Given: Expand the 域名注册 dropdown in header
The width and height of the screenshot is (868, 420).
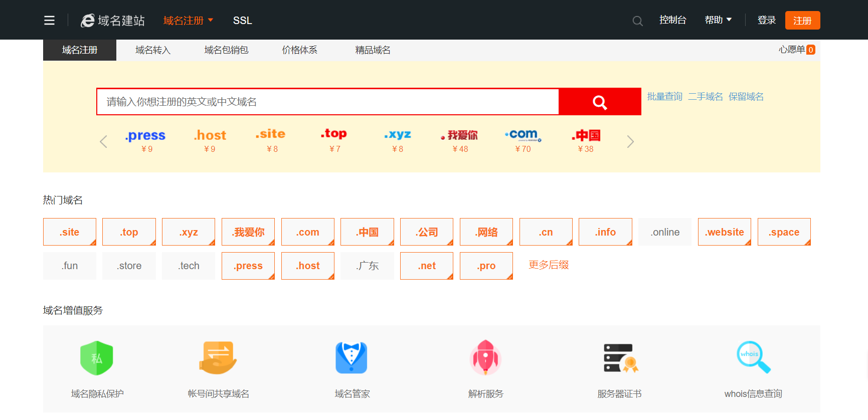Looking at the screenshot, I should (188, 21).
